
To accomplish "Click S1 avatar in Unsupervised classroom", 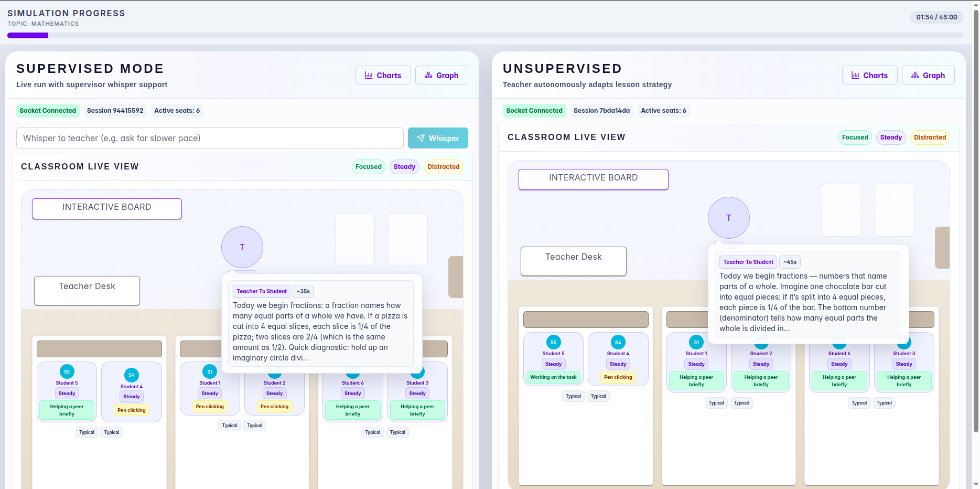I will tap(696, 342).
